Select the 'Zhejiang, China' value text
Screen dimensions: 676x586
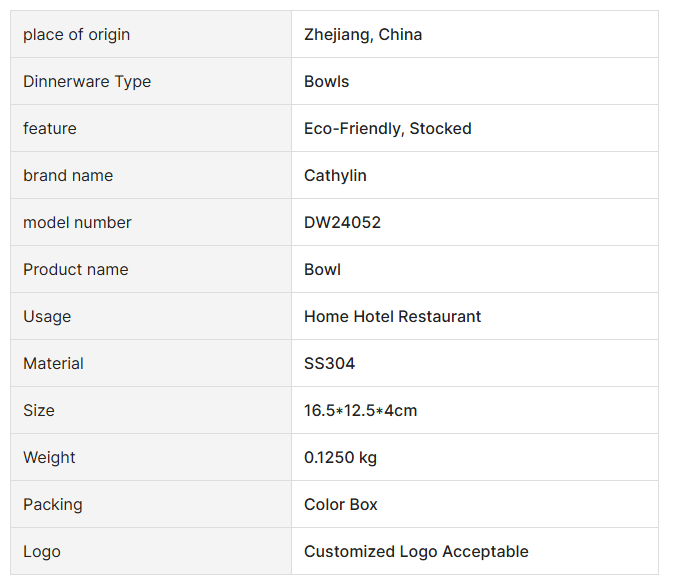[x=363, y=35]
